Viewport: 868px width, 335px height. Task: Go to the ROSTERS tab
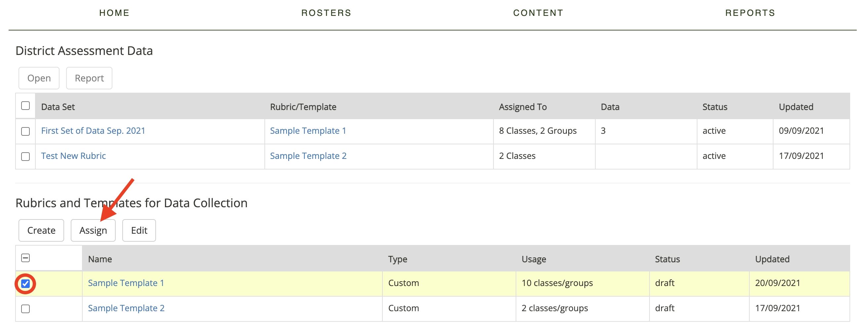(x=326, y=13)
